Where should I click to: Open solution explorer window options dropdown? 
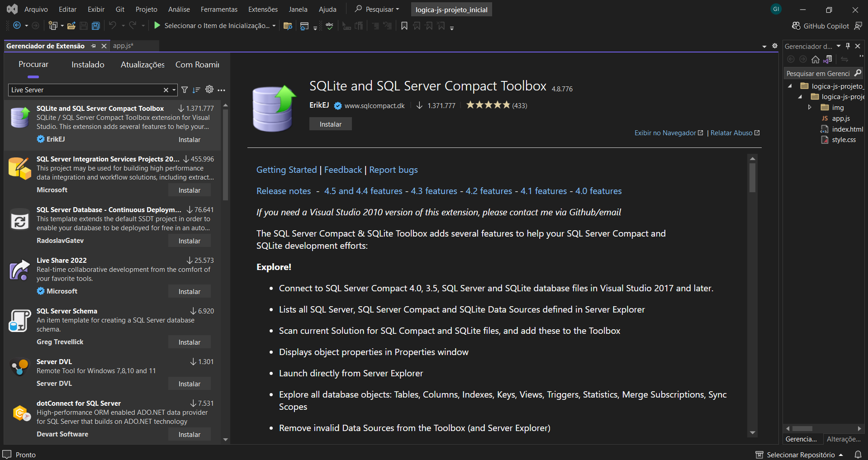[838, 46]
